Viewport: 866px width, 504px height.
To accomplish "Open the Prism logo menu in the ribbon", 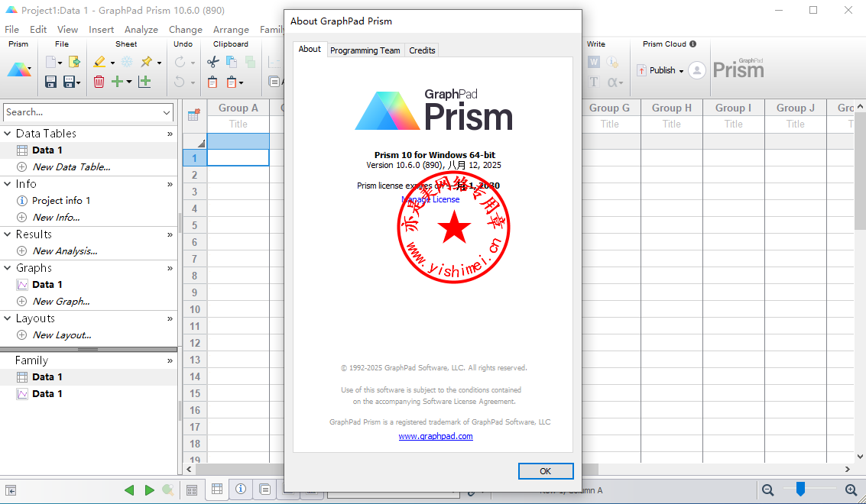I will [19, 69].
